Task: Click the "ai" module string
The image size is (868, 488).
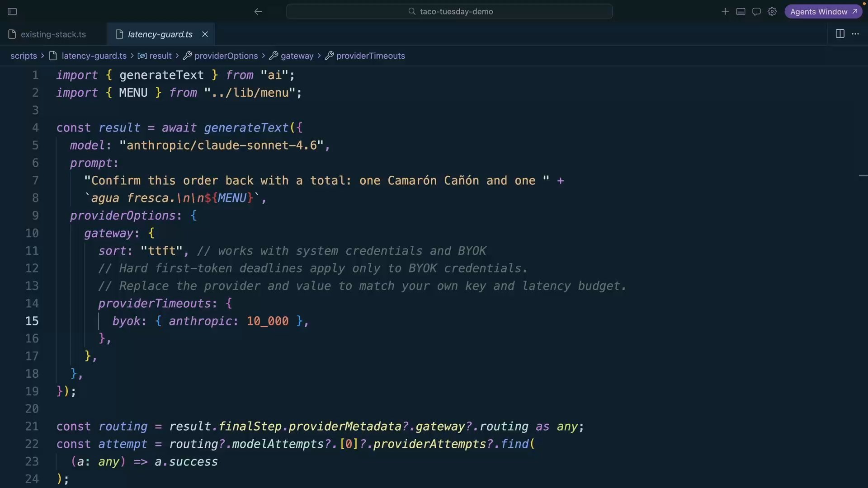Action: (274, 75)
